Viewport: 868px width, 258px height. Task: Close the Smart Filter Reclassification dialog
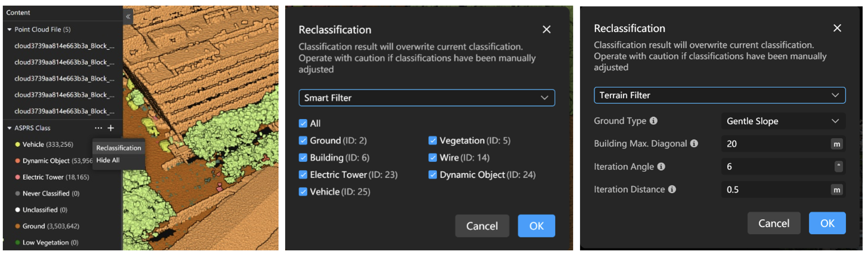click(x=547, y=30)
